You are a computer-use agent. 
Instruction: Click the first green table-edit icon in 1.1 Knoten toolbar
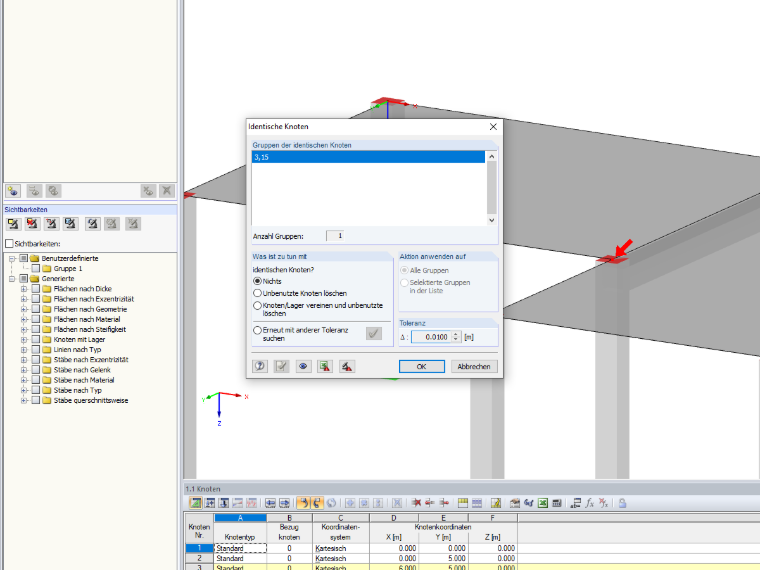[195, 503]
